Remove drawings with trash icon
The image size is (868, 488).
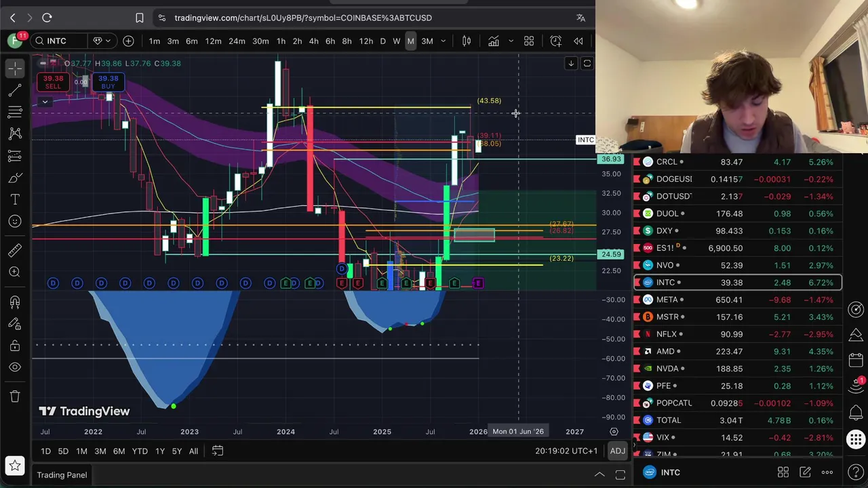coord(15,396)
